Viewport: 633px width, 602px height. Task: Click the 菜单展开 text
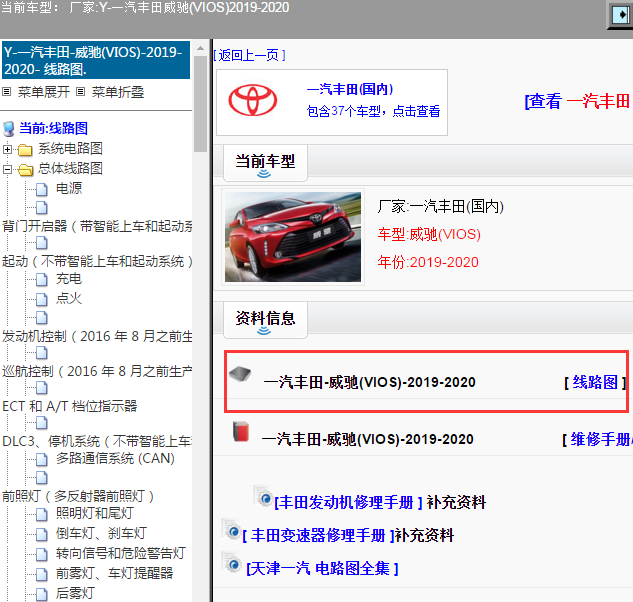coord(44,92)
